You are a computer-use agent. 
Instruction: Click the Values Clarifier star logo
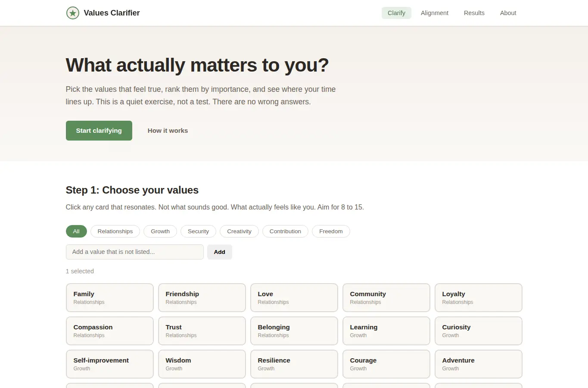[73, 13]
